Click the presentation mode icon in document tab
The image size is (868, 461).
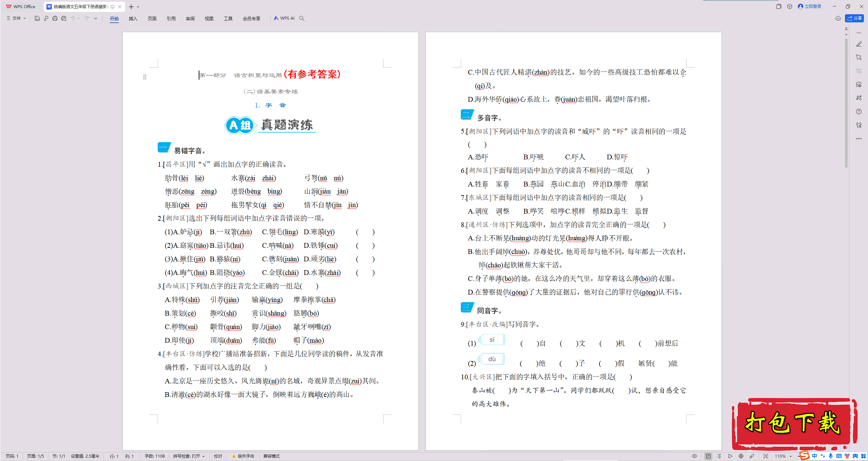click(113, 7)
